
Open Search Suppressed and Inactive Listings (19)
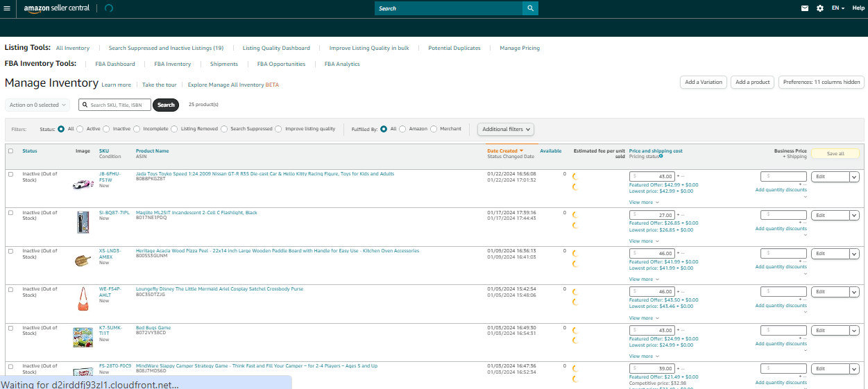166,48
